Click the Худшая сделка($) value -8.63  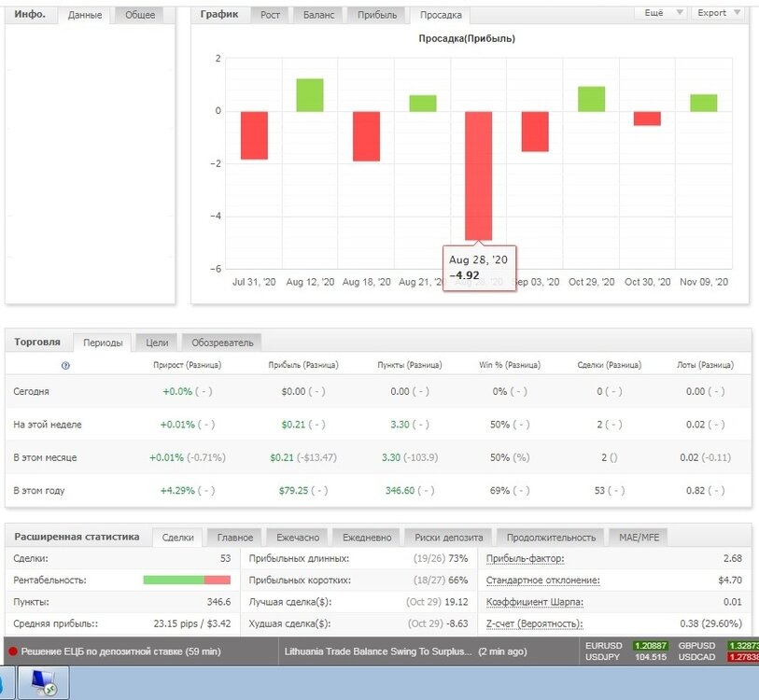[x=457, y=624]
